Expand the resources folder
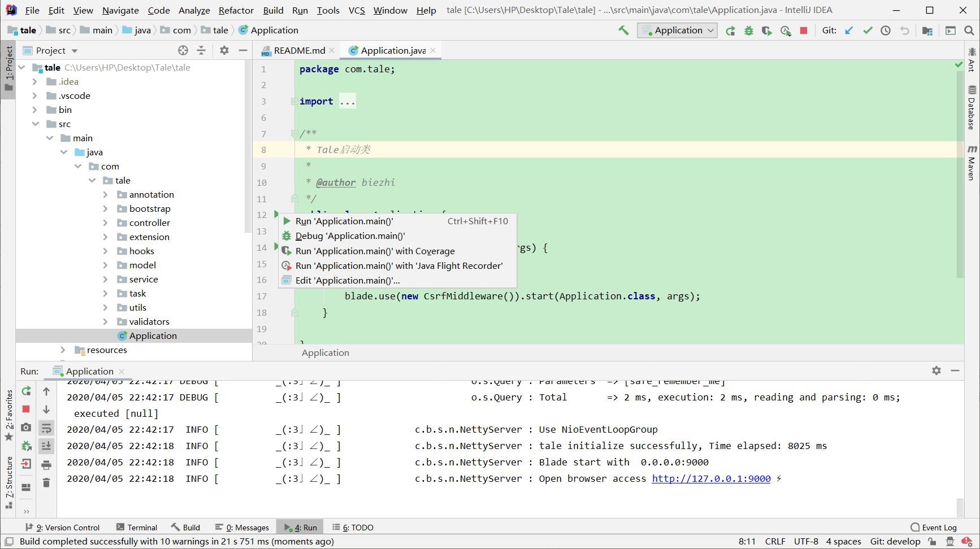Viewport: 980px width, 549px height. [63, 350]
